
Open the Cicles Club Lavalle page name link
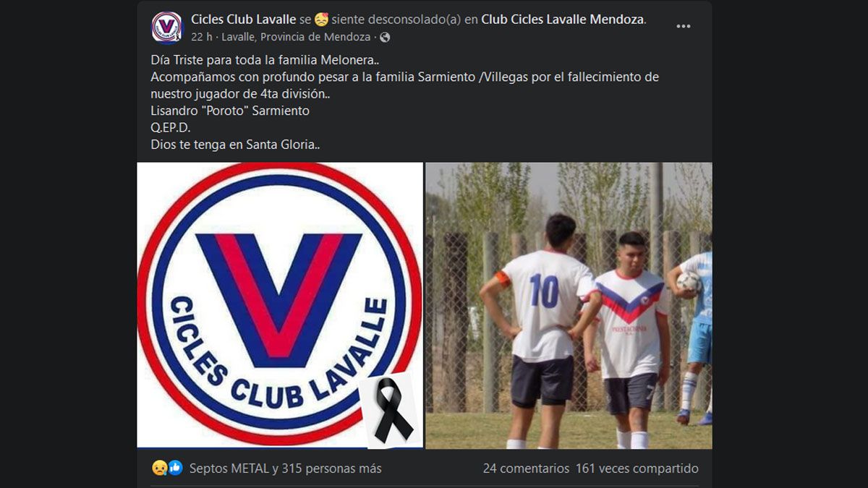click(243, 20)
